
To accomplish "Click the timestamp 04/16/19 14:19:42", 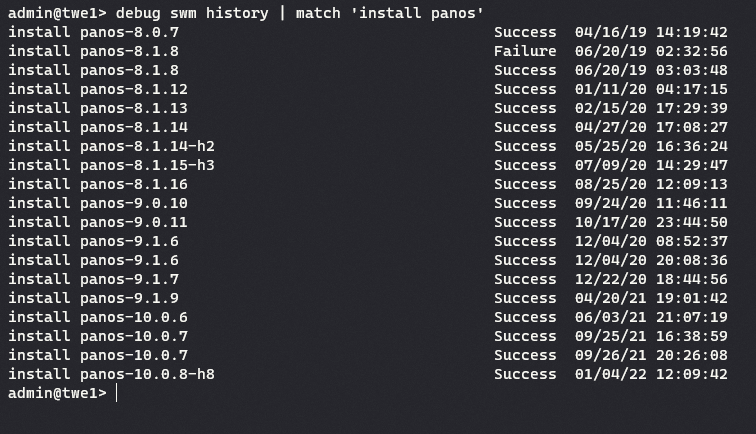I will tap(651, 32).
